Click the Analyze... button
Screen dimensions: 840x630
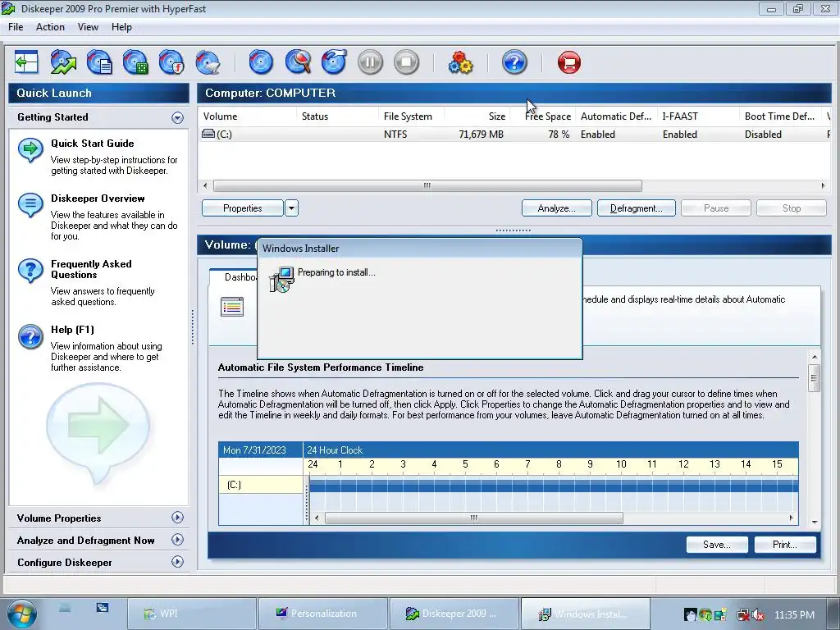pyautogui.click(x=557, y=208)
